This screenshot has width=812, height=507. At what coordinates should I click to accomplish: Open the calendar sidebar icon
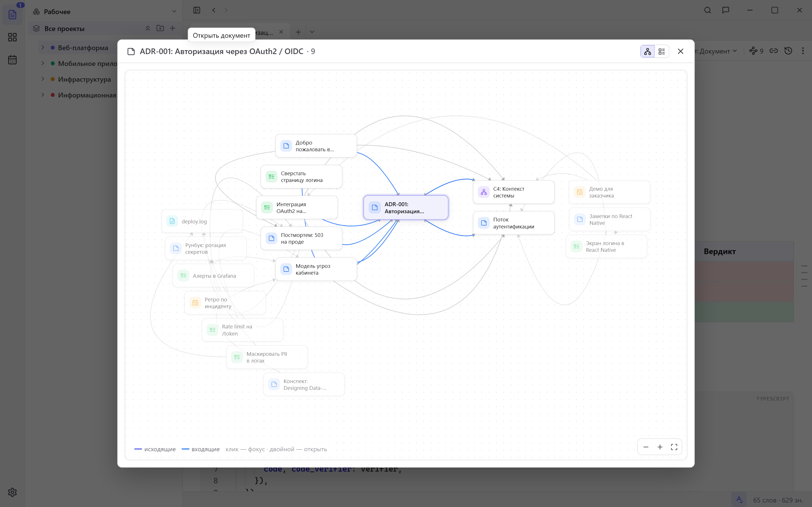(12, 60)
